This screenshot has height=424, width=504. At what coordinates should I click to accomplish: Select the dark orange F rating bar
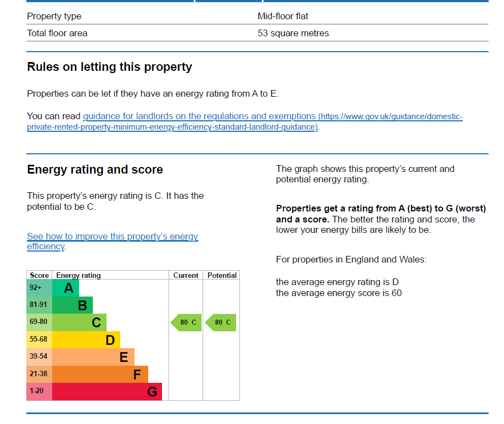100,374
